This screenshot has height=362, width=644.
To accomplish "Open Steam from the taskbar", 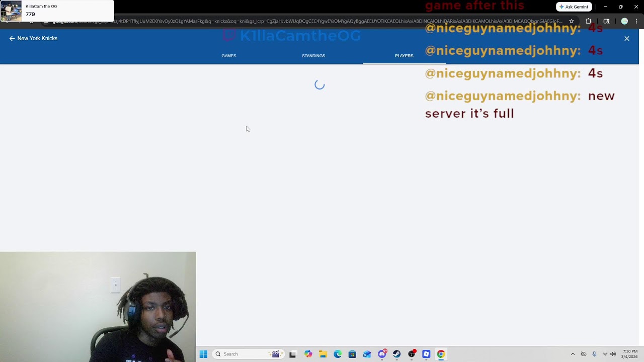I will [397, 354].
